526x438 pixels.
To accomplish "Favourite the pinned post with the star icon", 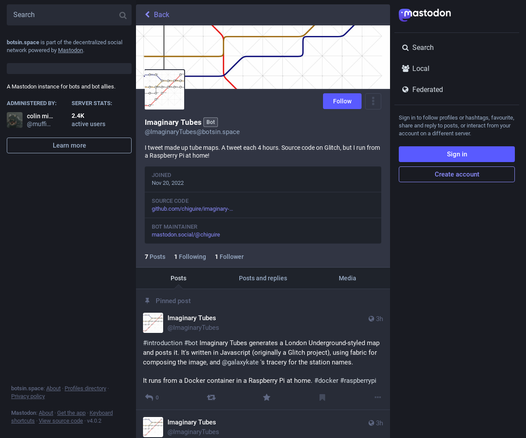I will coord(266,397).
